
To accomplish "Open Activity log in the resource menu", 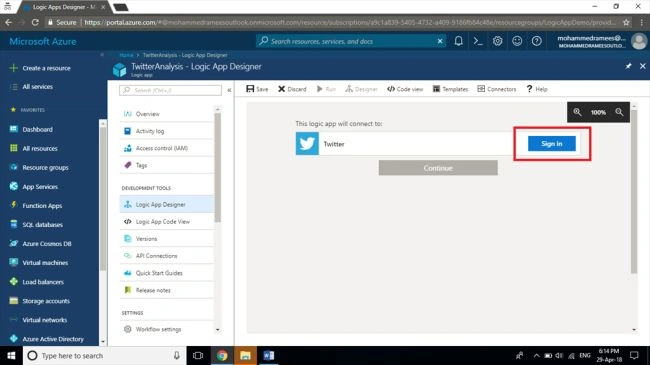I will [167, 131].
